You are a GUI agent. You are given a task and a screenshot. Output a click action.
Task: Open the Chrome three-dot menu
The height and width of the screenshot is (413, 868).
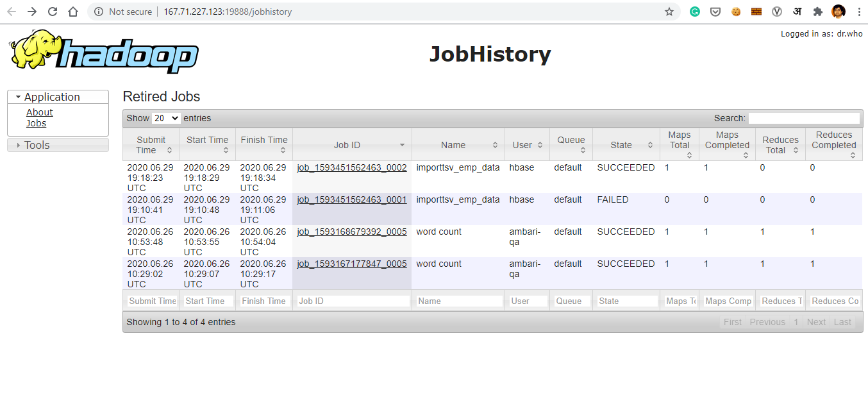[858, 12]
